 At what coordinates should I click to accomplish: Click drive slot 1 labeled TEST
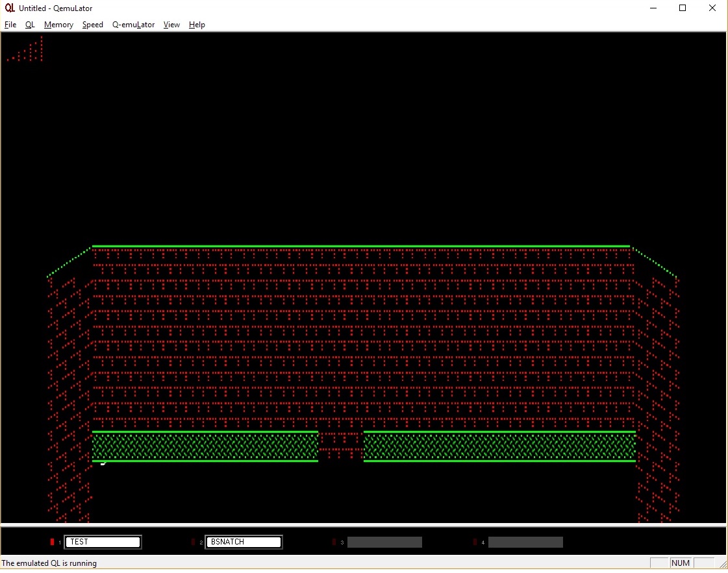(103, 542)
